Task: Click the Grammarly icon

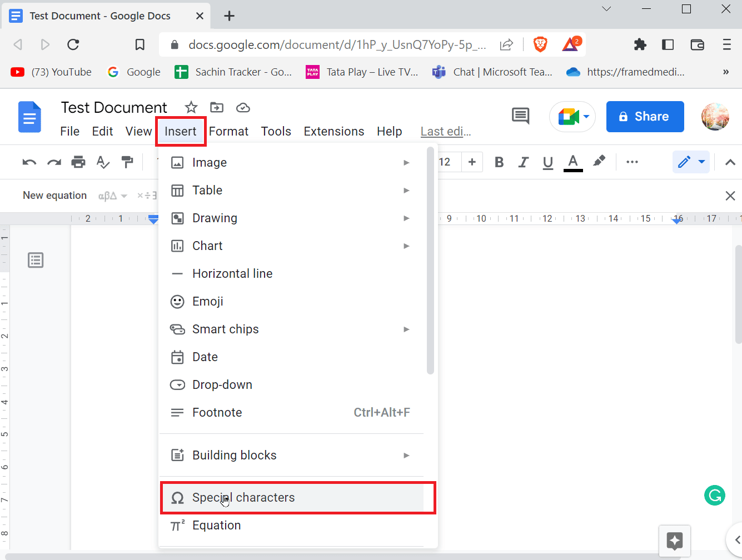Action: click(715, 495)
